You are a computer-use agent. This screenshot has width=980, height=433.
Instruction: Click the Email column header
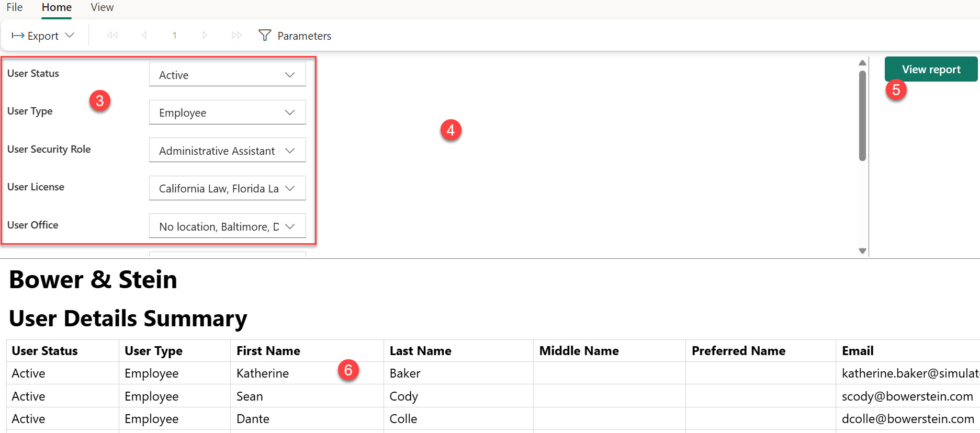(908, 351)
